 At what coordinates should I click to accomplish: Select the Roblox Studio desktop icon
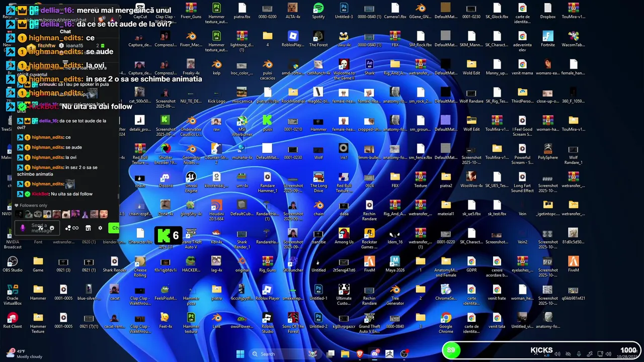click(x=268, y=322)
